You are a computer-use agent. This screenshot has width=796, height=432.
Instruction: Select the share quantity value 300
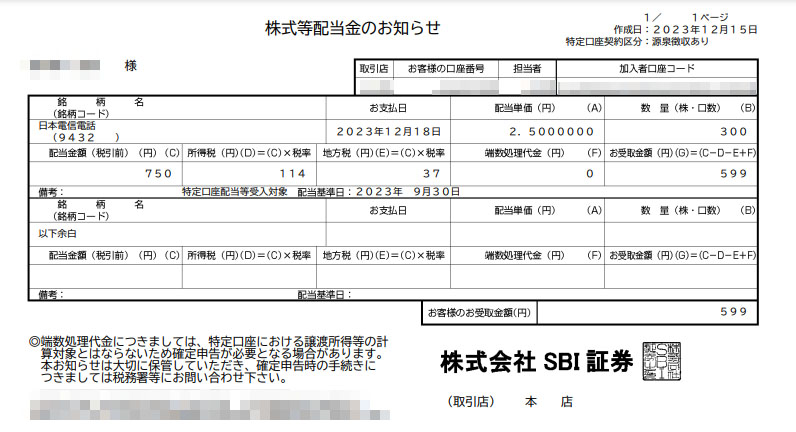pos(733,131)
